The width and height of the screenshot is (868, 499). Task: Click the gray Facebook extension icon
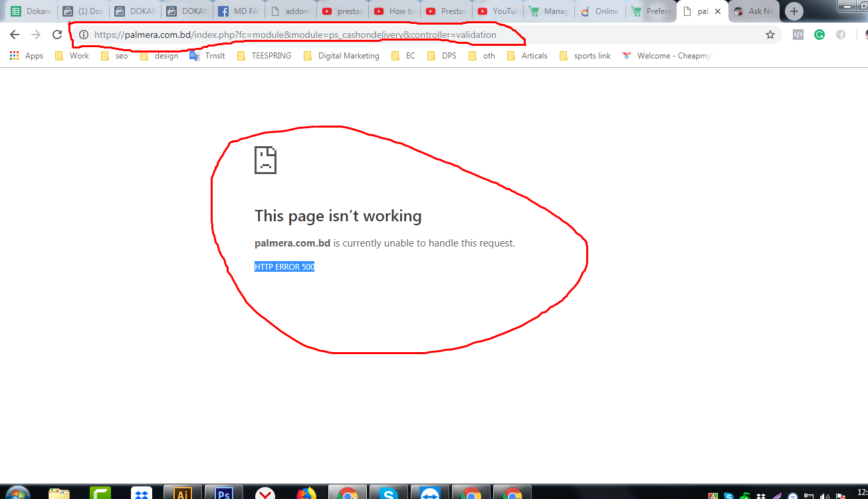pos(841,35)
